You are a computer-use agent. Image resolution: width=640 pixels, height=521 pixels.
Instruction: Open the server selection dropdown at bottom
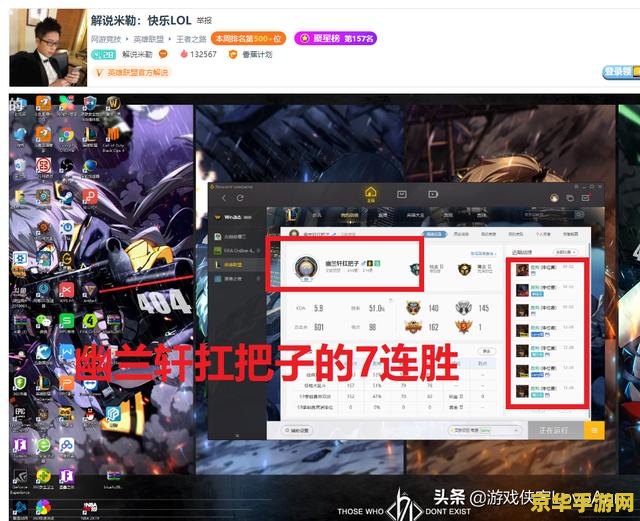click(485, 430)
